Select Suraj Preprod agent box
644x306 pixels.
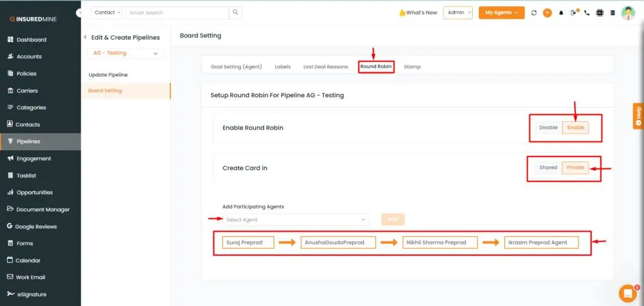248,243
